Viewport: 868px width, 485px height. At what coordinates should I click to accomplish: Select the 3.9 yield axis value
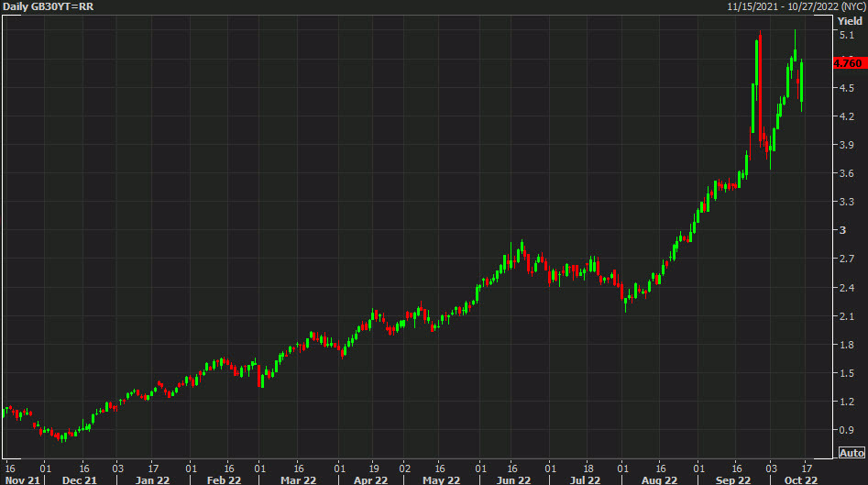click(846, 145)
